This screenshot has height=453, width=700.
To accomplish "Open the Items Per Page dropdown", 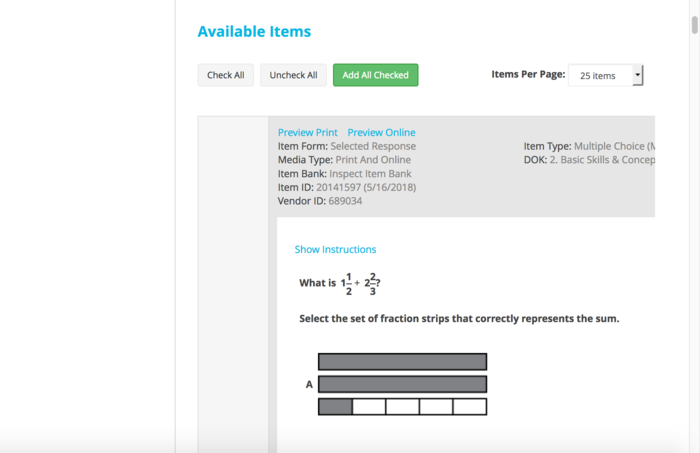I will [x=604, y=75].
